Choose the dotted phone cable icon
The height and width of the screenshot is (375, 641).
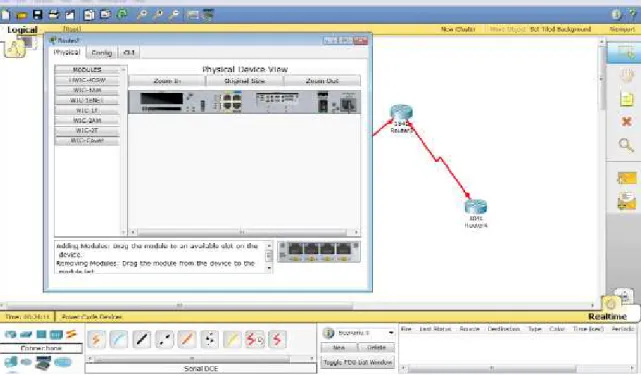tap(210, 339)
